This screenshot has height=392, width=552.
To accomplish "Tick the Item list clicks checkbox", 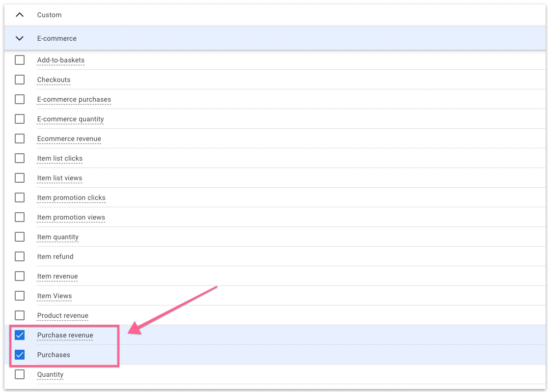I will pyautogui.click(x=20, y=158).
